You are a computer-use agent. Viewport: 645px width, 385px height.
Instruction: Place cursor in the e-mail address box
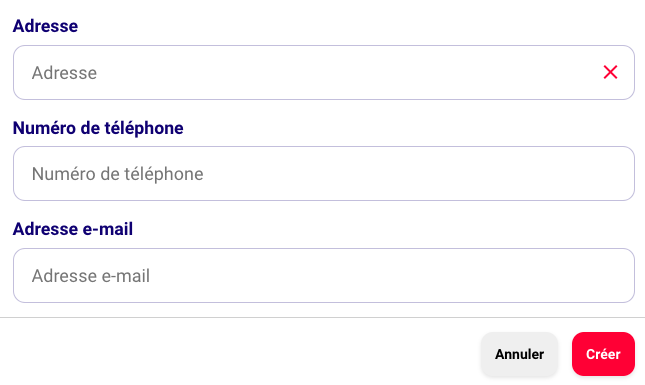(324, 276)
